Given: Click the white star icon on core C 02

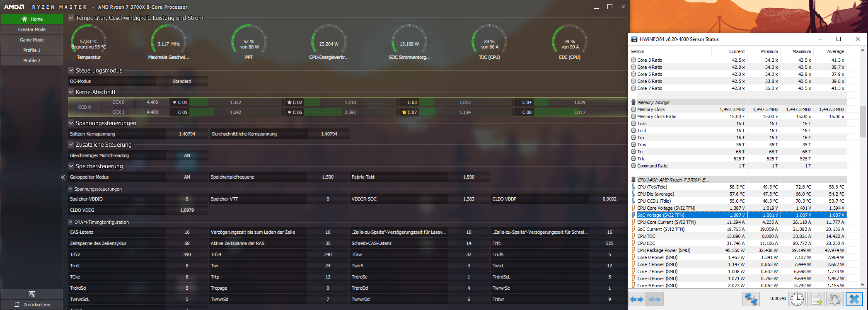Looking at the screenshot, I should (289, 102).
